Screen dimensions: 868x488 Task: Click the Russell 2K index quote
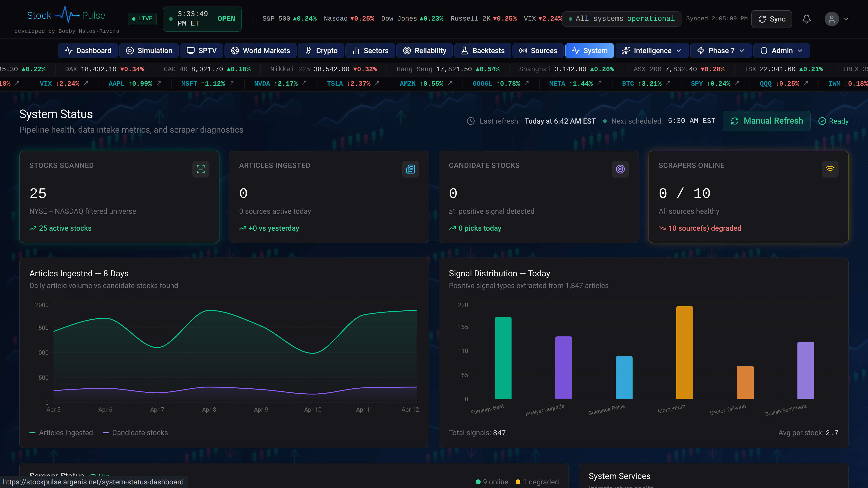pos(484,19)
